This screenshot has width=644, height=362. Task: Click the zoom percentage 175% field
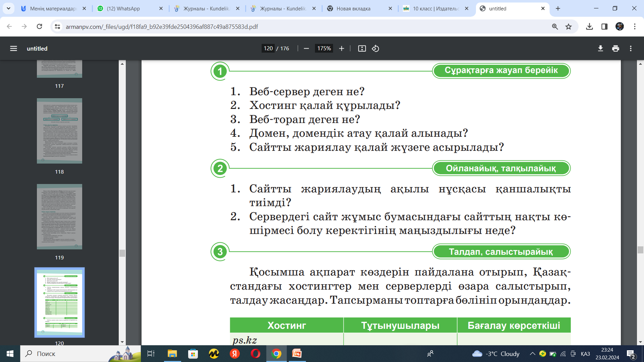pyautogui.click(x=324, y=49)
